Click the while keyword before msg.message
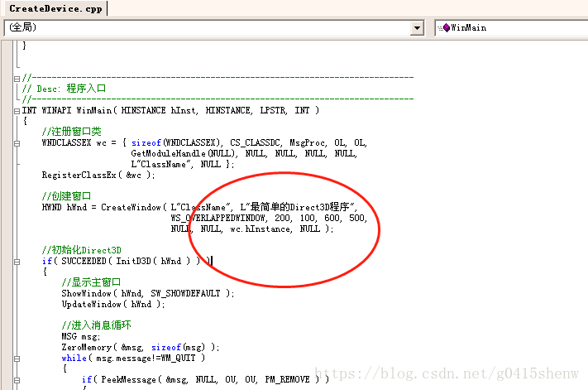 pyautogui.click(x=74, y=359)
